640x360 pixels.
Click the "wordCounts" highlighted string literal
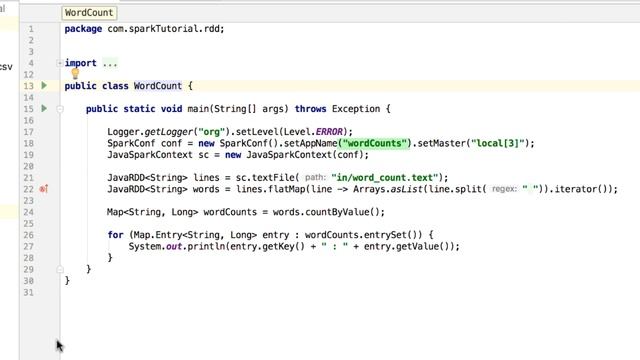pyautogui.click(x=375, y=143)
